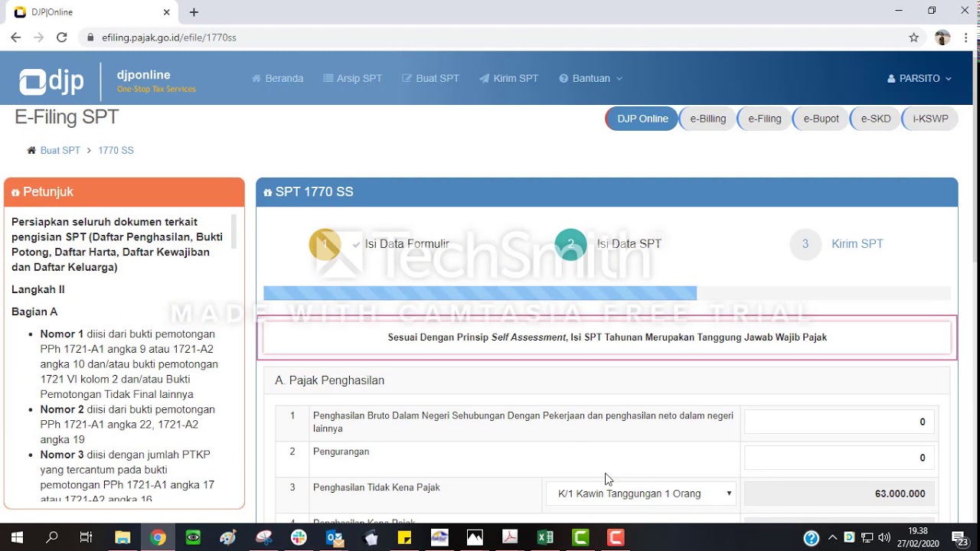This screenshot has height=551, width=980.
Task: Click the Chrome taskbar icon
Action: (158, 538)
